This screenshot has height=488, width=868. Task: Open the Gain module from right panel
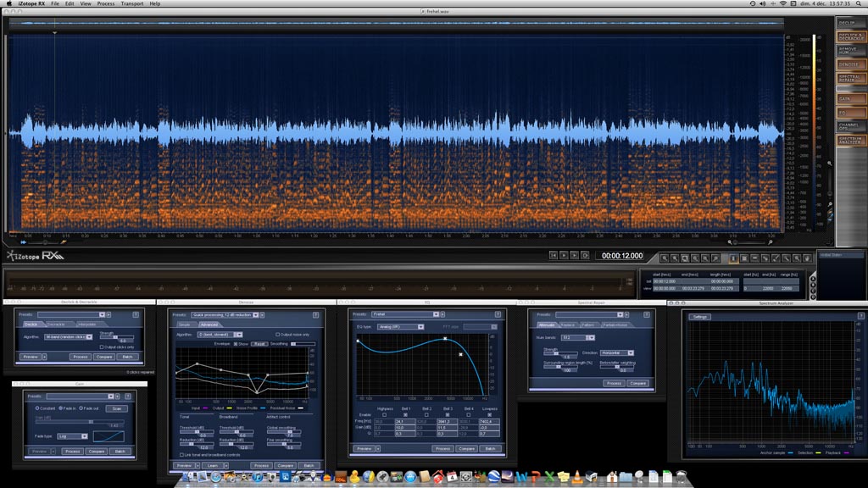(x=851, y=98)
